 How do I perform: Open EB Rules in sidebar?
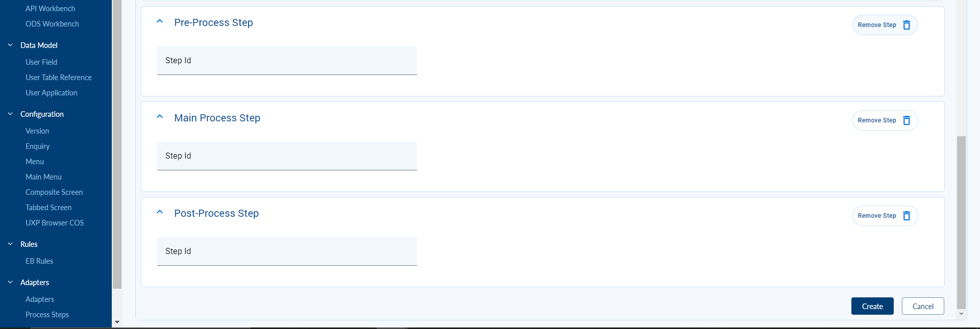click(39, 261)
